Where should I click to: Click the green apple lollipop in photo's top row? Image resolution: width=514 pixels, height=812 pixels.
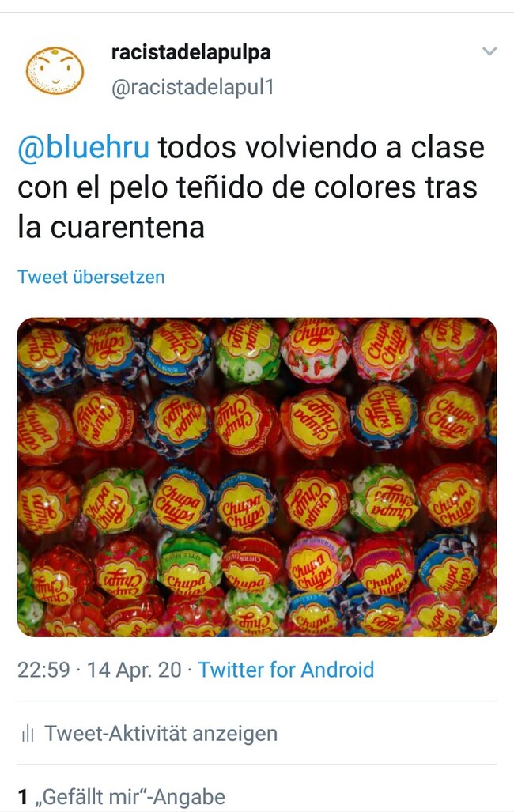tap(248, 351)
